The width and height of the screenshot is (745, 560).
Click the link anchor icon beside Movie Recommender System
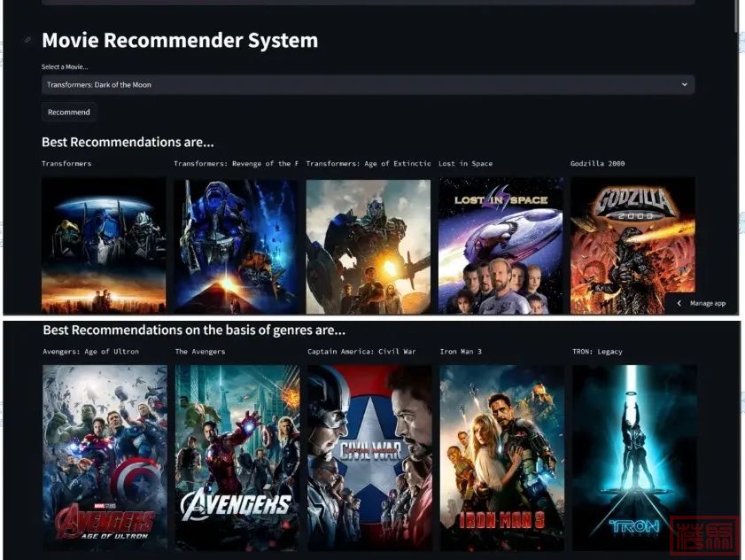coord(28,40)
